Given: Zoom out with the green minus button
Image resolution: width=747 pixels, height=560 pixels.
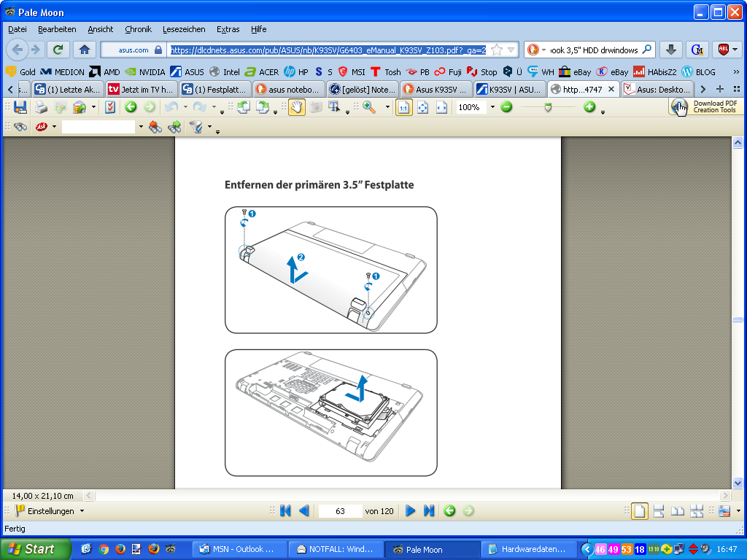Looking at the screenshot, I should click(x=506, y=107).
